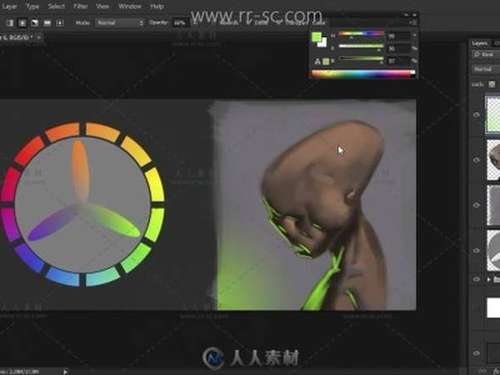Choose the add to selection mode icon
The height and width of the screenshot is (375, 500).
pos(22,23)
